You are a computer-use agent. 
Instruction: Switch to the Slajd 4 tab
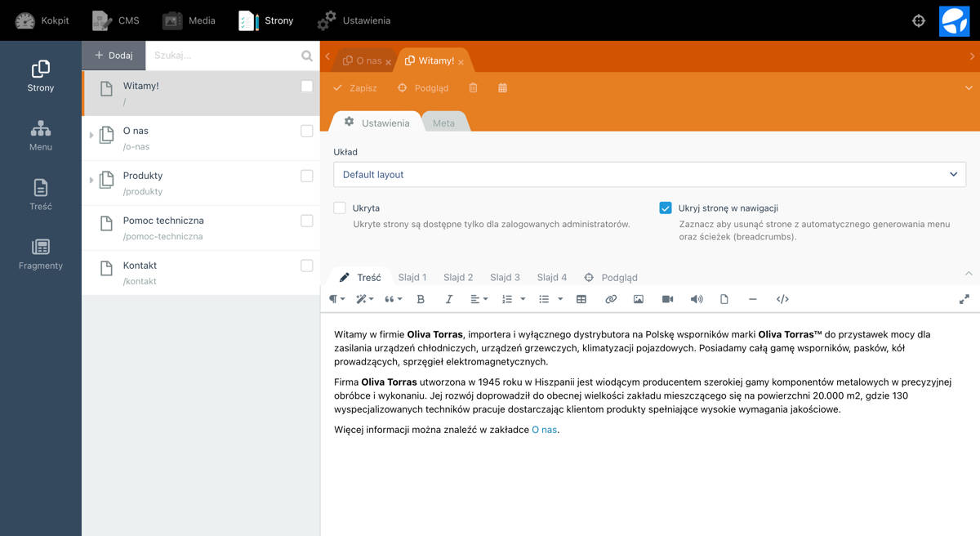coord(552,278)
